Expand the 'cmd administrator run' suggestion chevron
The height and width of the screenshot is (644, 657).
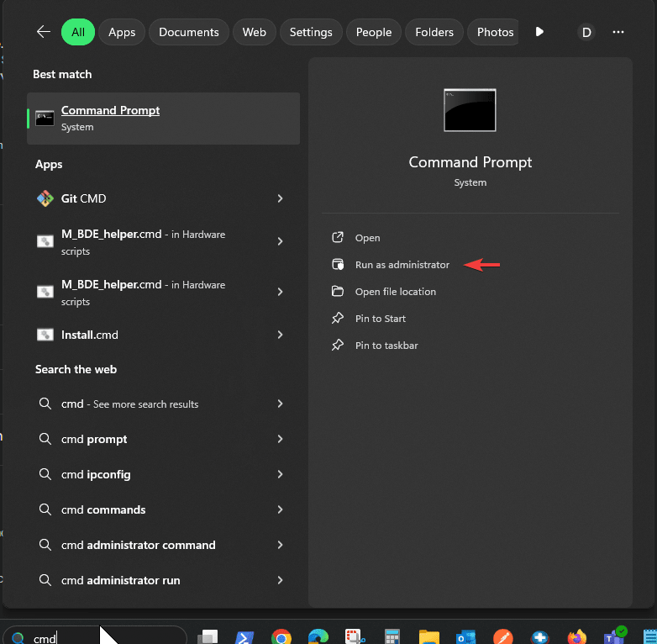pos(281,580)
